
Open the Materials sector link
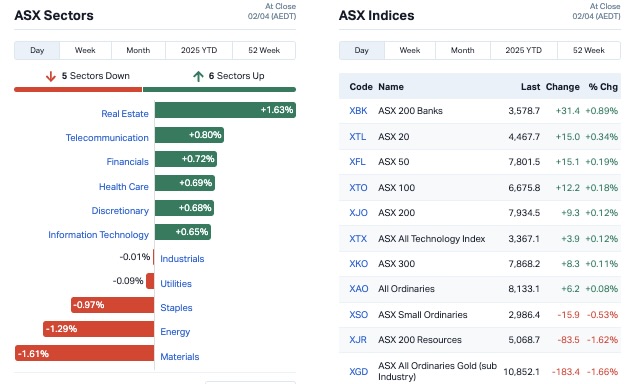click(180, 357)
